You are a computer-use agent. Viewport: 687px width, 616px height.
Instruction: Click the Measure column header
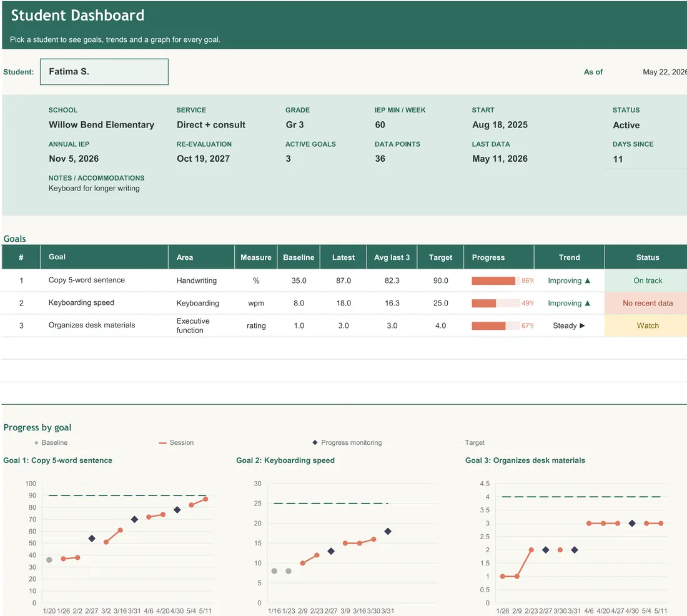pyautogui.click(x=256, y=257)
